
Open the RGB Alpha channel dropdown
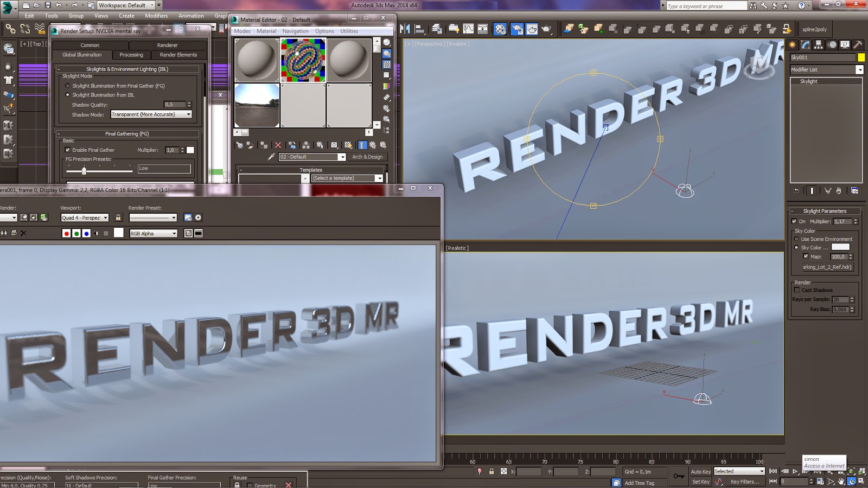tap(154, 234)
